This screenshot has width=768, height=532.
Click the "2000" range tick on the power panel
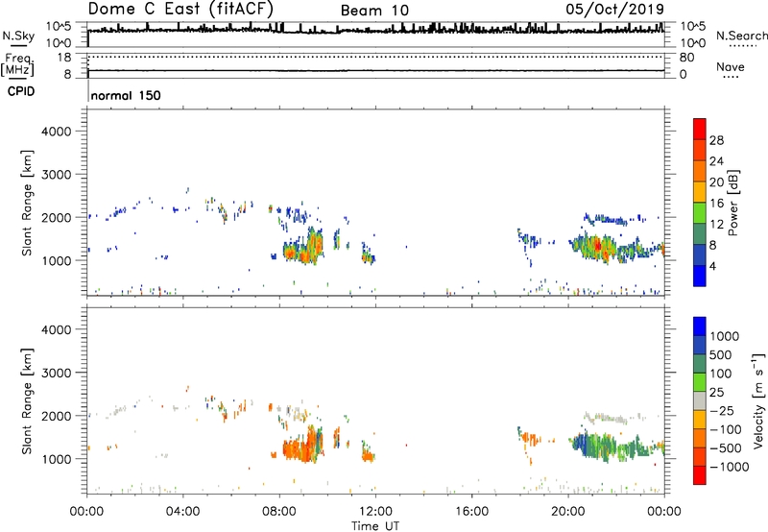57,217
